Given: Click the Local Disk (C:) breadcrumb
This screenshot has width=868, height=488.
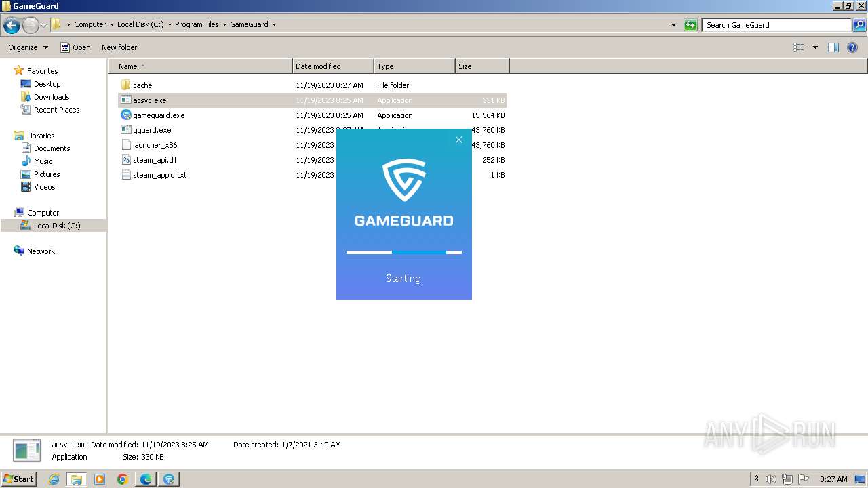Looking at the screenshot, I should [140, 24].
